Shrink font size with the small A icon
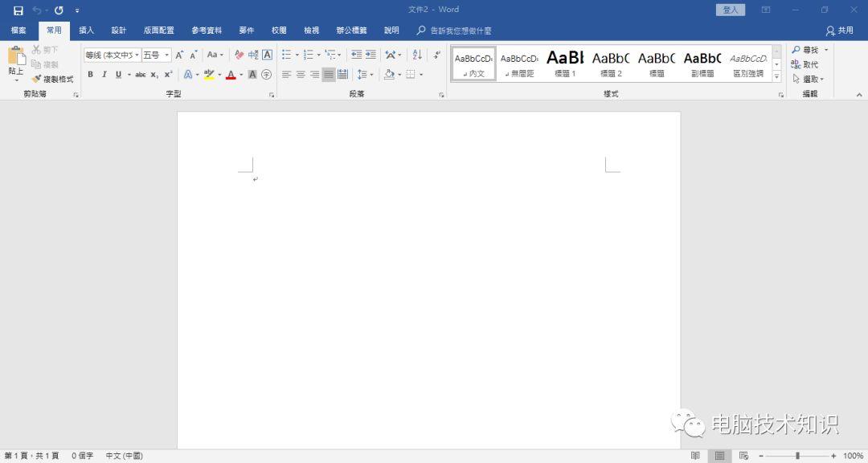Image resolution: width=868 pixels, height=463 pixels. tap(193, 55)
